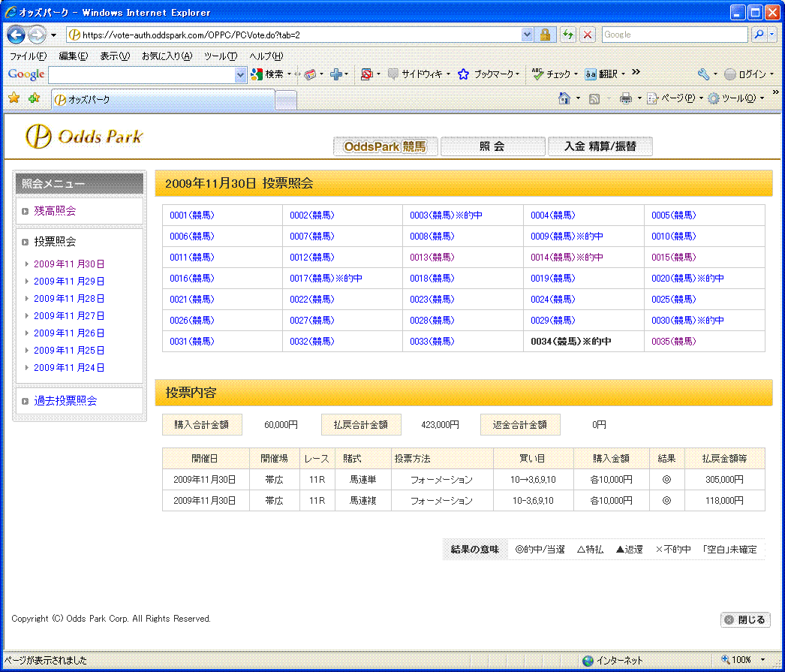Click the blue plus icon in Google Toolbar

[x=336, y=74]
